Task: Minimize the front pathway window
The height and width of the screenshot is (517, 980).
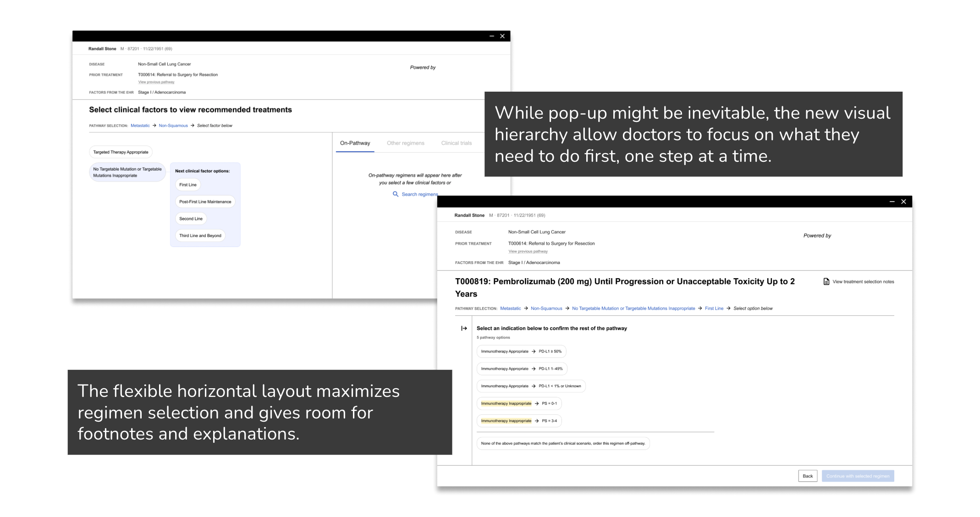Action: pyautogui.click(x=892, y=202)
